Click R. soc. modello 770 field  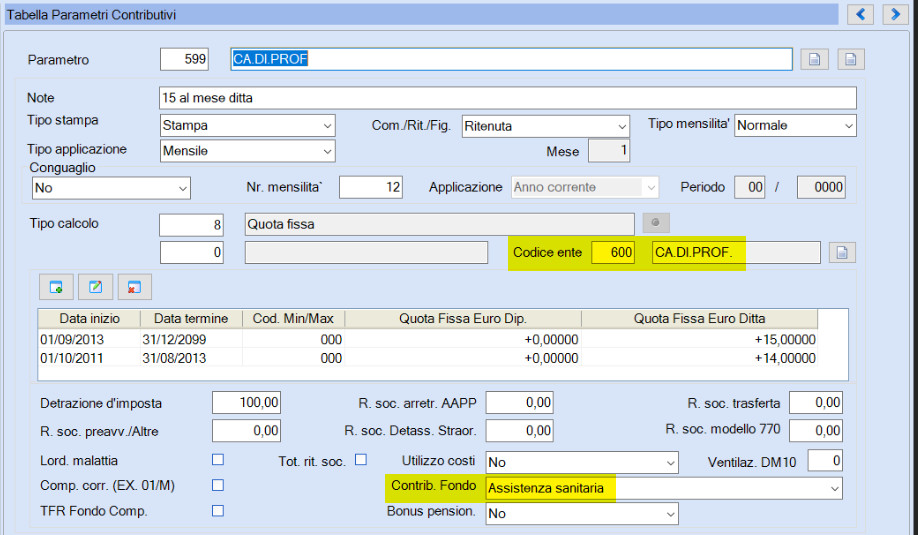click(x=816, y=431)
